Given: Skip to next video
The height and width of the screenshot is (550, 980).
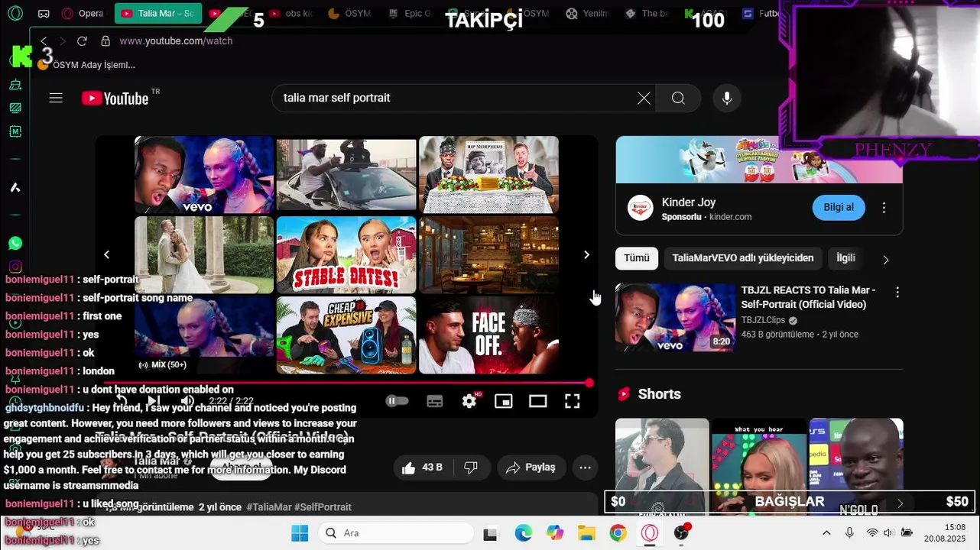Looking at the screenshot, I should pyautogui.click(x=154, y=401).
